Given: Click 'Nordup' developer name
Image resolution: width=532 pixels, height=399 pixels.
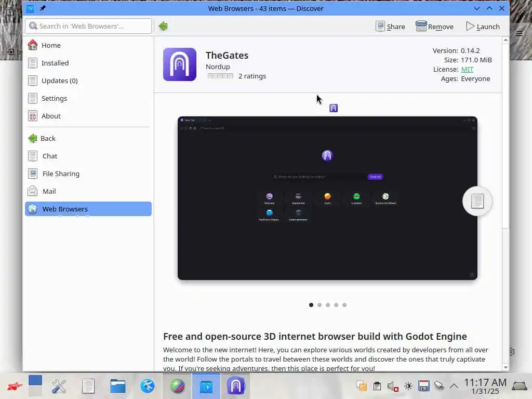Looking at the screenshot, I should coord(218,66).
